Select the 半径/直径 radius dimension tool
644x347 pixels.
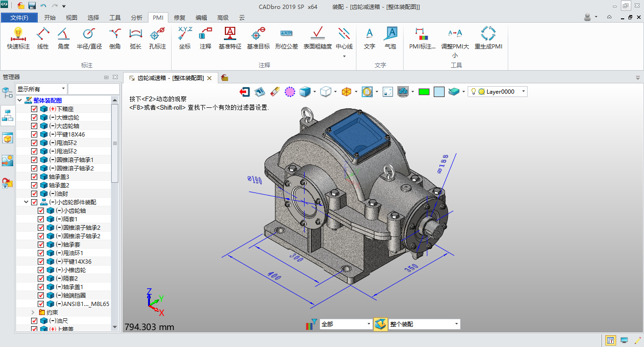click(x=89, y=38)
